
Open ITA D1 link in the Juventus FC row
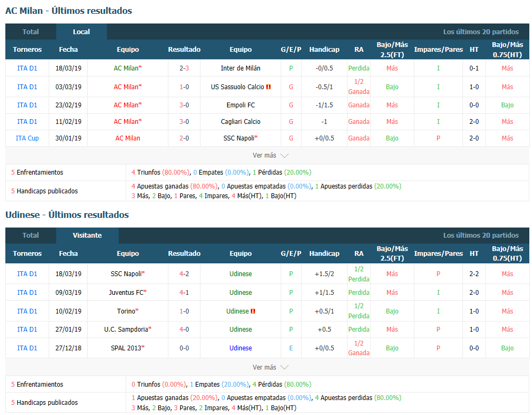[x=27, y=293]
